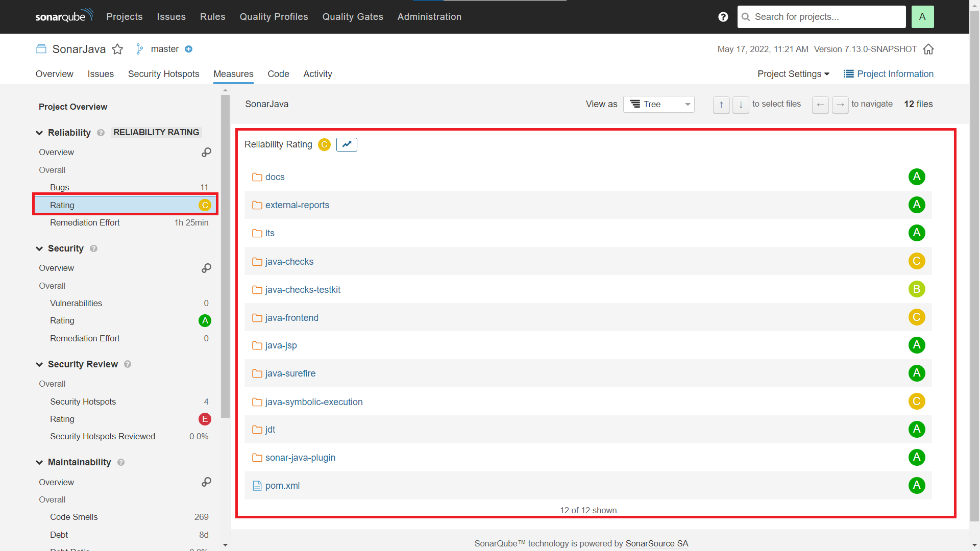The image size is (980, 551).
Task: Click the down arrow select files key
Action: tap(741, 105)
